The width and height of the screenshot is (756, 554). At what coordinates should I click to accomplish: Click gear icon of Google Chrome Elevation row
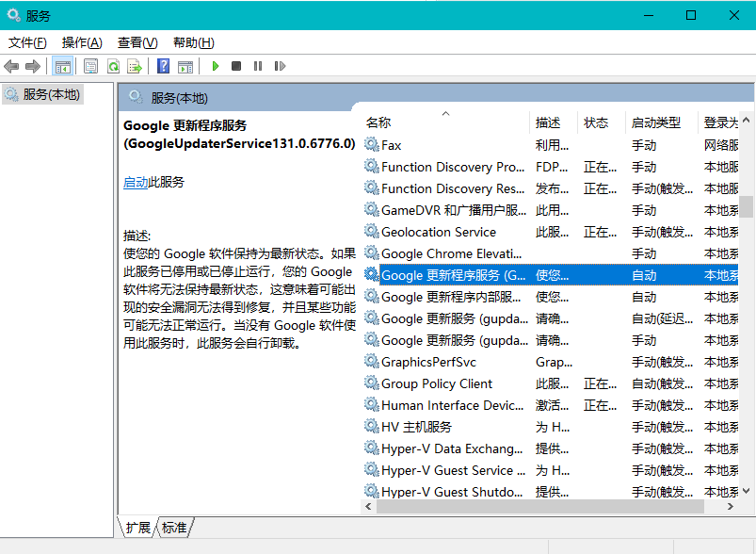(371, 253)
